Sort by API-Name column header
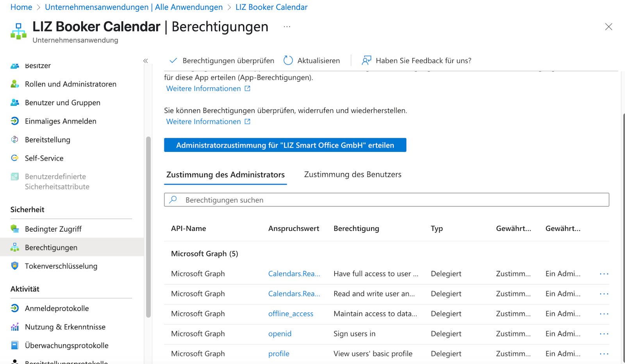625x364 pixels. tap(188, 228)
